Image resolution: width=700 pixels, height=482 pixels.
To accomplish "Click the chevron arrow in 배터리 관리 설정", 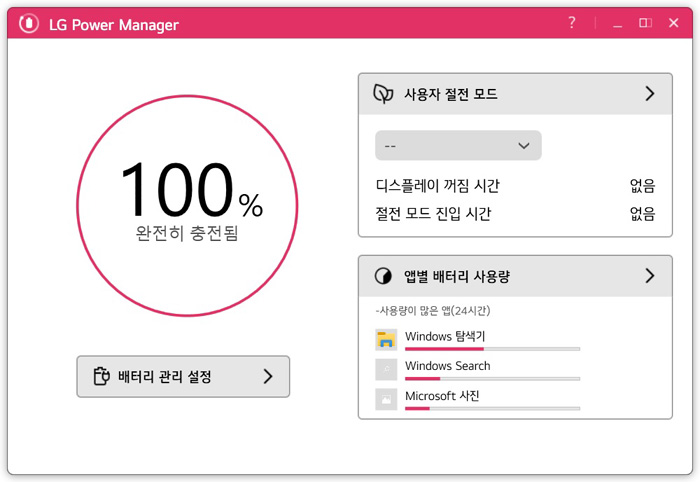I will [268, 376].
